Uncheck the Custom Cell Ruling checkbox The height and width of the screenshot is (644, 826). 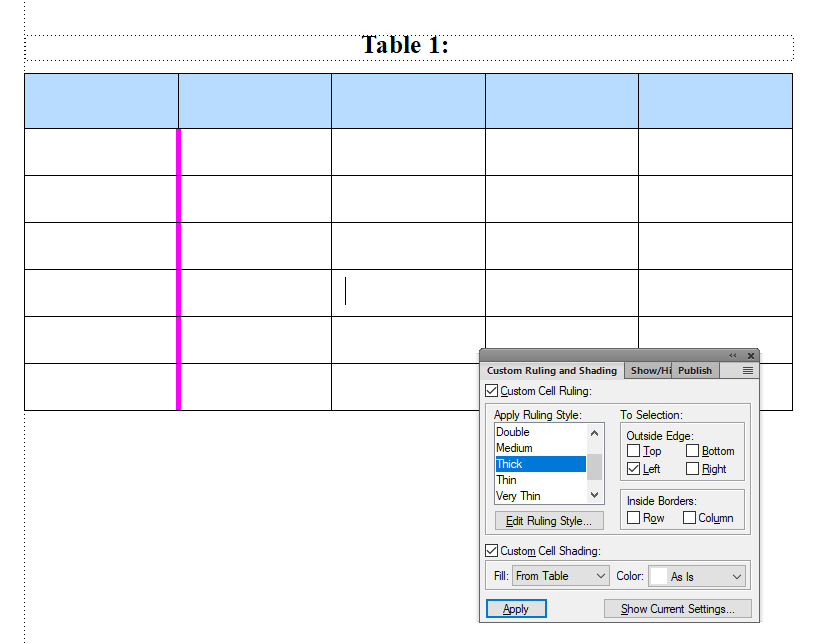[x=491, y=391]
